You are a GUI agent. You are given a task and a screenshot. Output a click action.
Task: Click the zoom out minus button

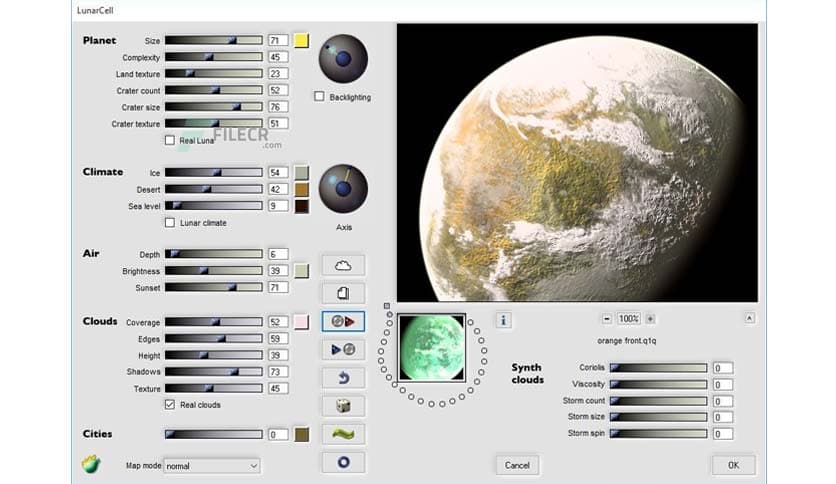pyautogui.click(x=607, y=319)
